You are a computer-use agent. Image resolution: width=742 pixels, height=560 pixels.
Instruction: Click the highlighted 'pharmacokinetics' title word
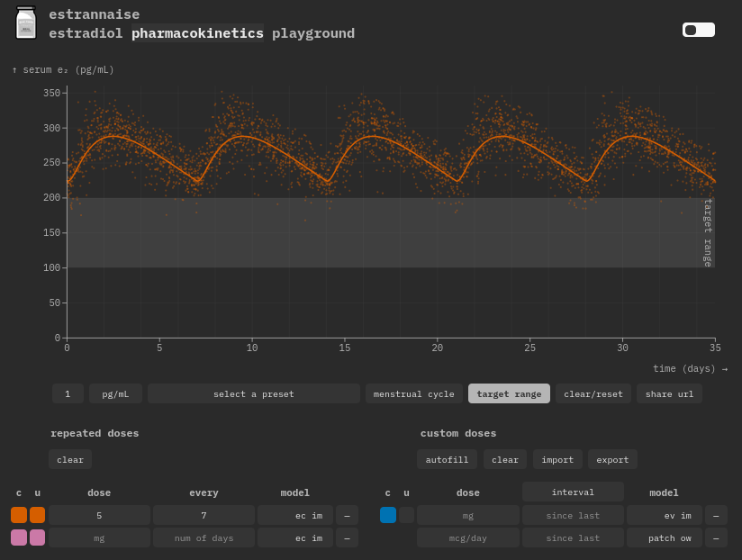pos(197,33)
